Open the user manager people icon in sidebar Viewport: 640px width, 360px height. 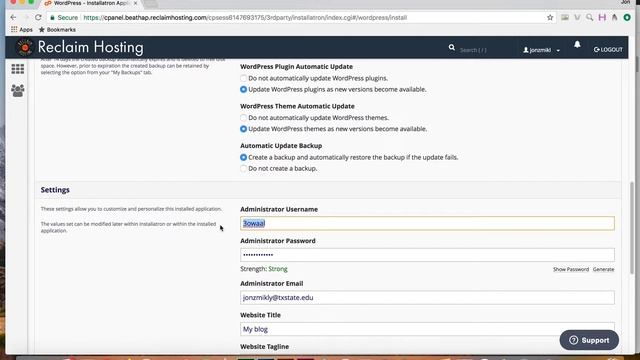coord(18,90)
